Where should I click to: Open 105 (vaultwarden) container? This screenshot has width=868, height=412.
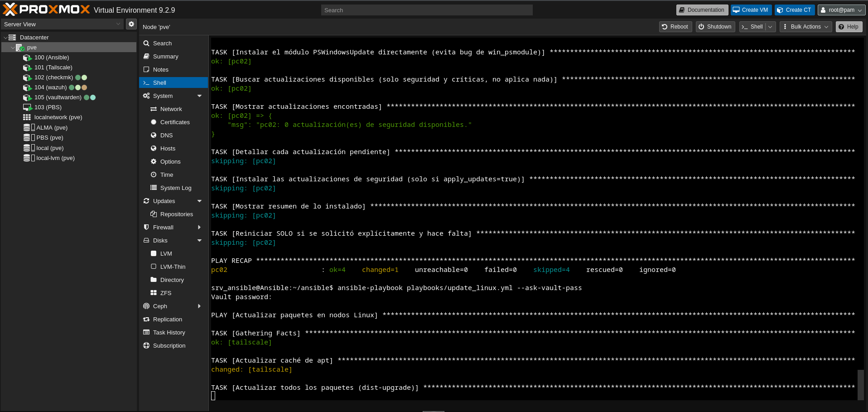pos(58,97)
